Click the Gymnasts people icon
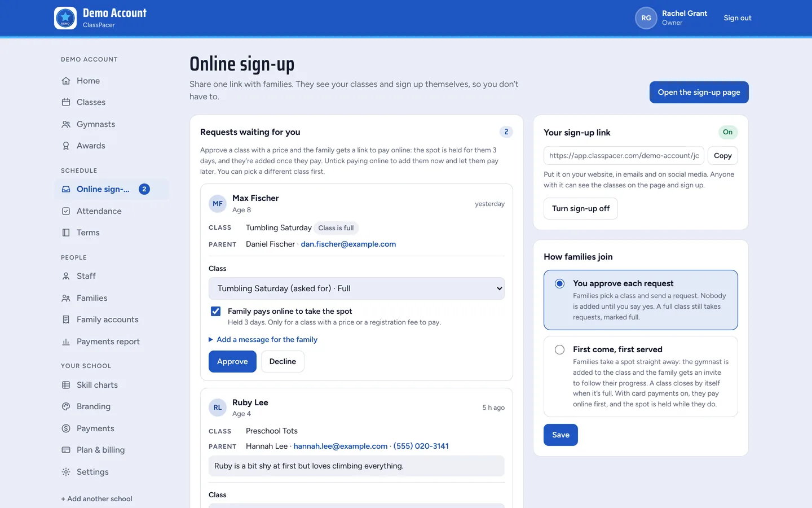Screen dimensions: 812x508 point(66,124)
